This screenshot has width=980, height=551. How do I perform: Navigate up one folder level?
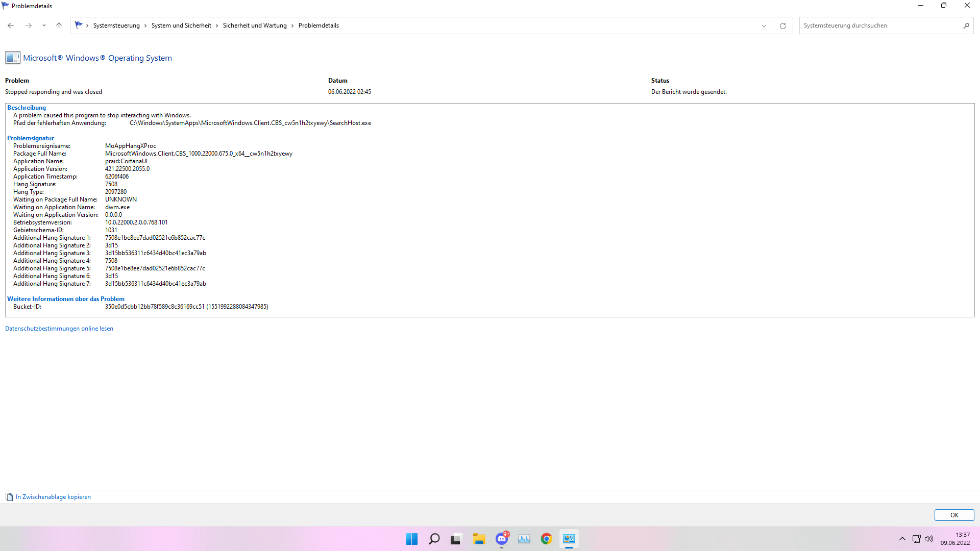(x=59, y=25)
